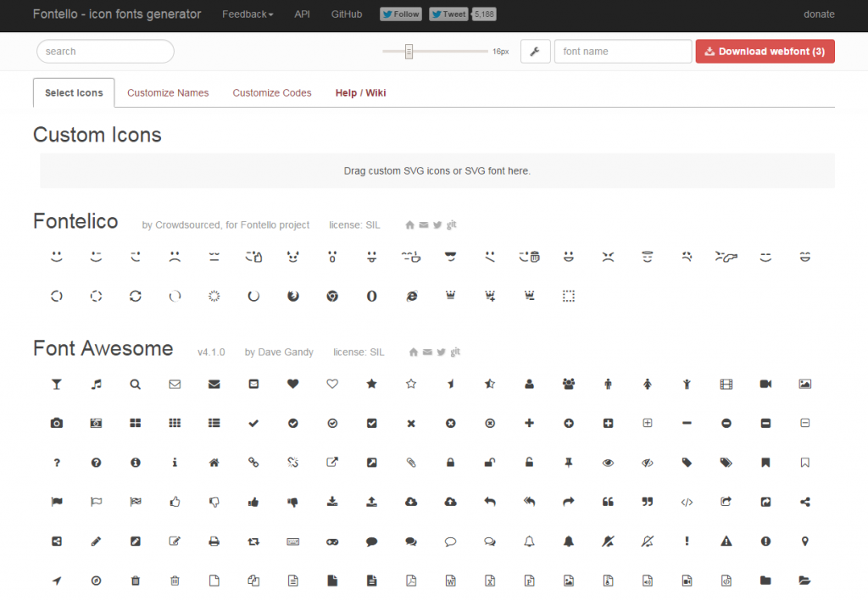Screen dimensions: 868x600
Task: Click the icon size slider handle
Action: tap(409, 52)
